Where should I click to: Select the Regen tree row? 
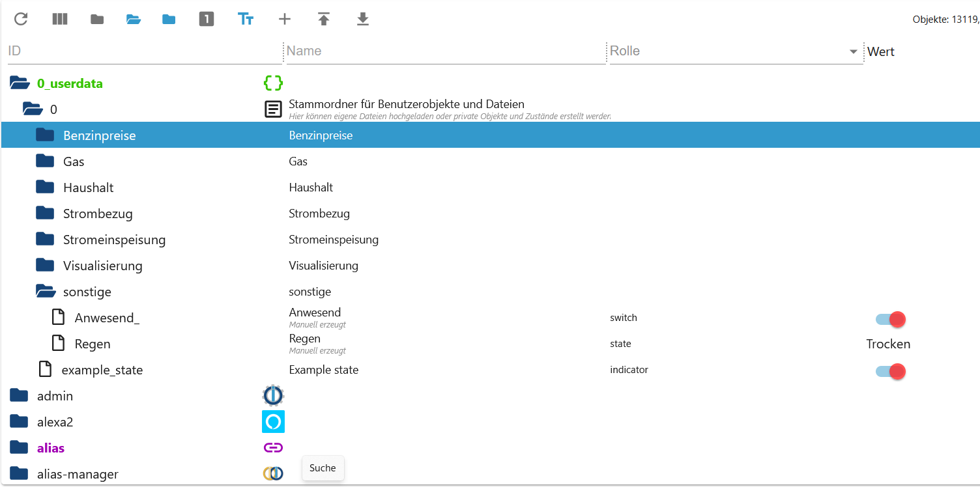(x=490, y=344)
